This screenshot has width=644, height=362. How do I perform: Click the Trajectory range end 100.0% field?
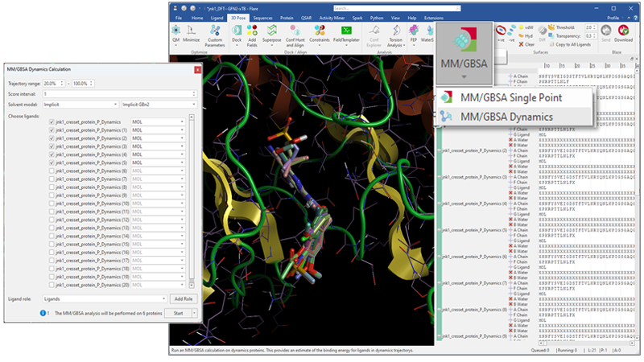tap(83, 84)
